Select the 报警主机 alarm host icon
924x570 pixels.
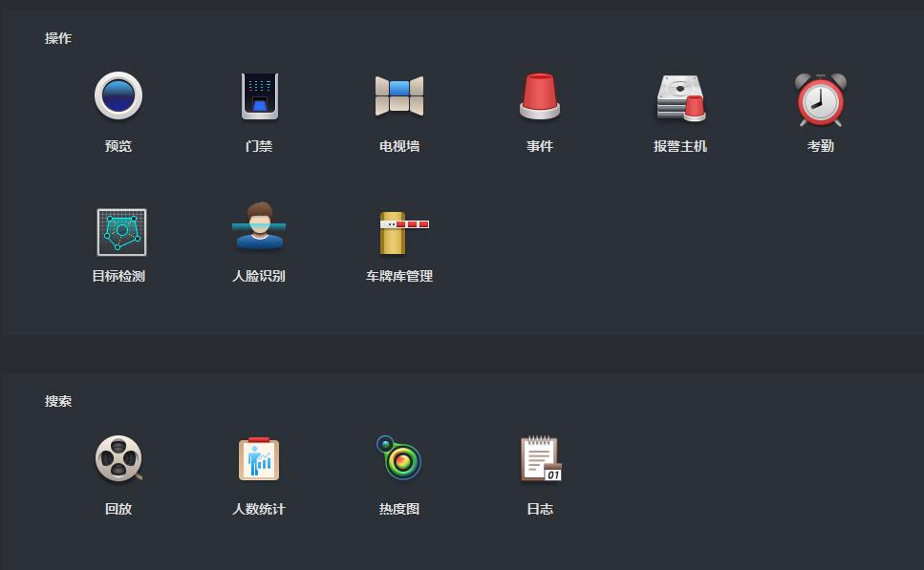tap(679, 95)
